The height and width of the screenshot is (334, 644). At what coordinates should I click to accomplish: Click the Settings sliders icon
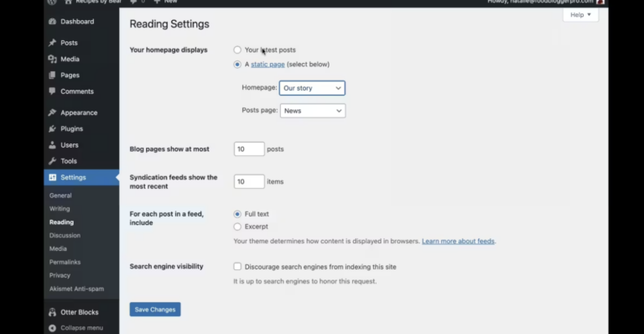point(52,177)
